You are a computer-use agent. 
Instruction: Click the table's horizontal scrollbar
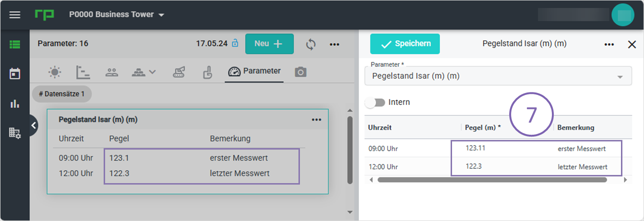coord(492,180)
